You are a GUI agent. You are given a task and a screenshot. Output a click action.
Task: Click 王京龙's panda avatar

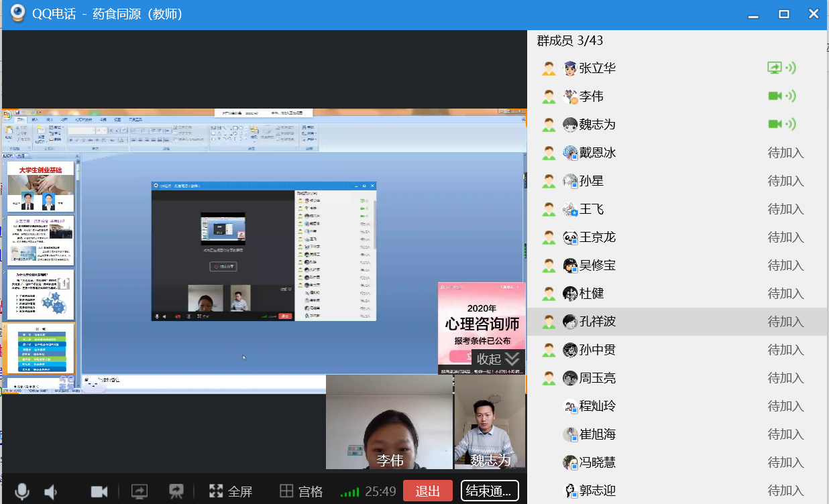(570, 237)
